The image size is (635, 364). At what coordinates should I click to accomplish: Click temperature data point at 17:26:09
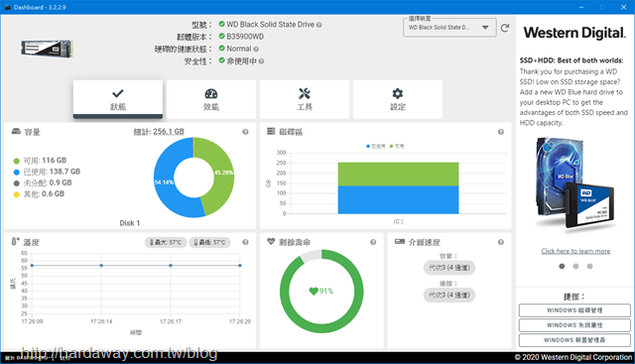[32, 266]
